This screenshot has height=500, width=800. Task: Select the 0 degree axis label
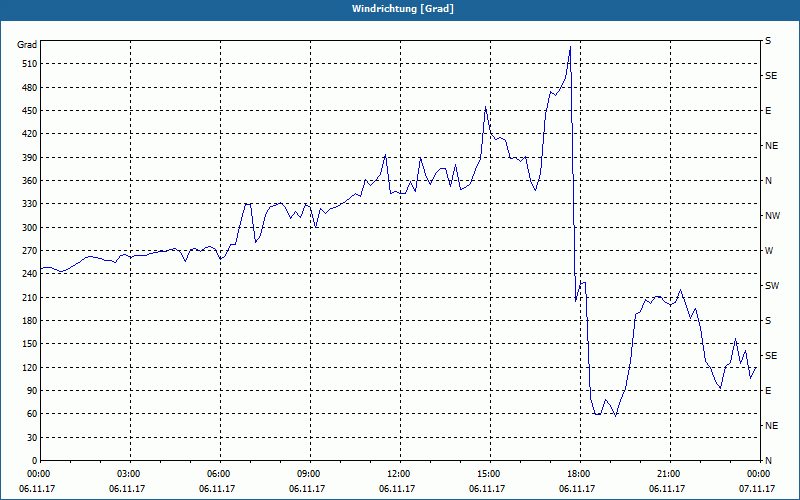pyautogui.click(x=35, y=461)
